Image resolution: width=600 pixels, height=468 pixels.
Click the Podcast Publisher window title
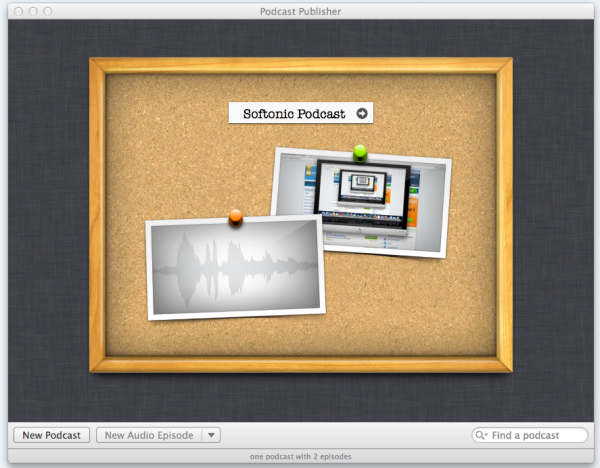(x=300, y=9)
